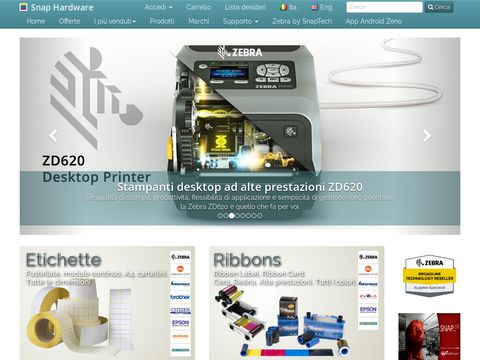Viewport: 480px width, 360px height.
Task: Focus the Cerca search input field
Action: (384, 7)
